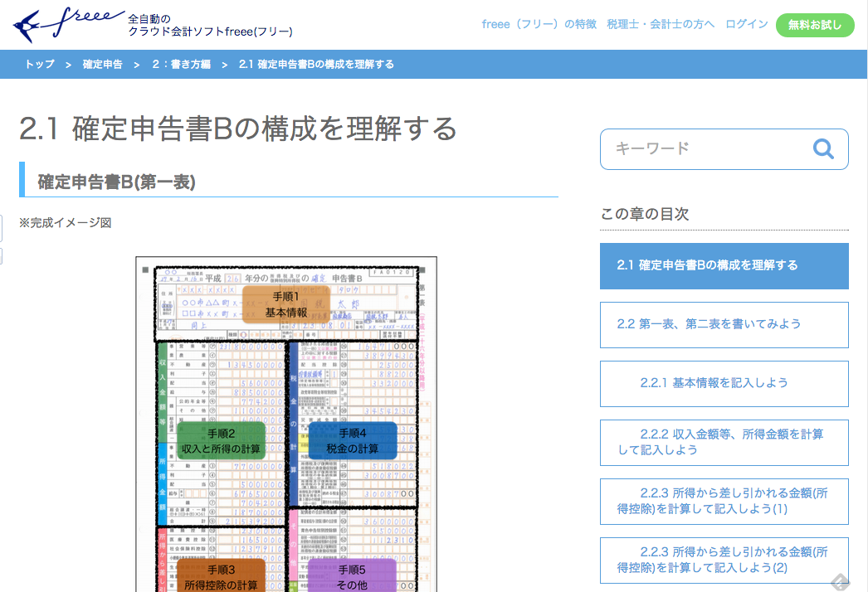Click the gray diamond icon at bottom-right corner

pyautogui.click(x=840, y=581)
